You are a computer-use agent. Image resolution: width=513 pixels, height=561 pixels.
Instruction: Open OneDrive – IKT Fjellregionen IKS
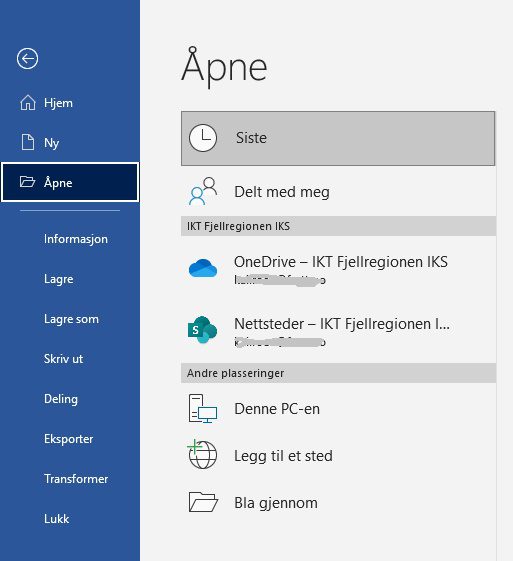338,269
